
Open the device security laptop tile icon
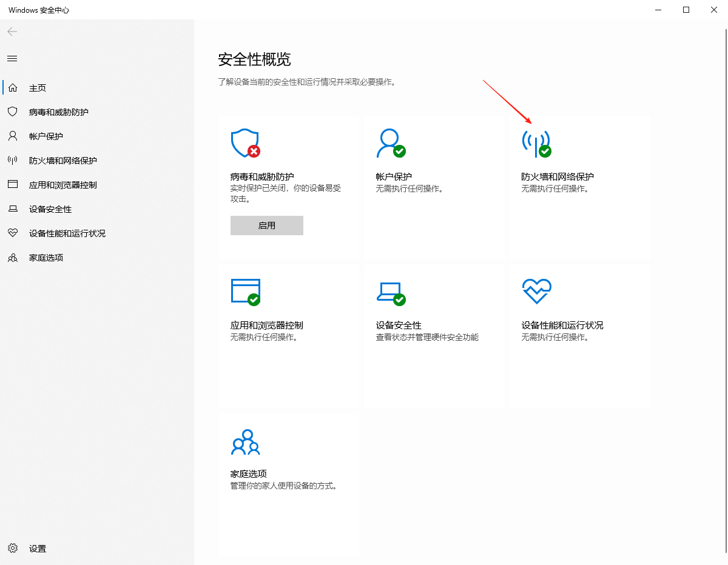coord(390,292)
